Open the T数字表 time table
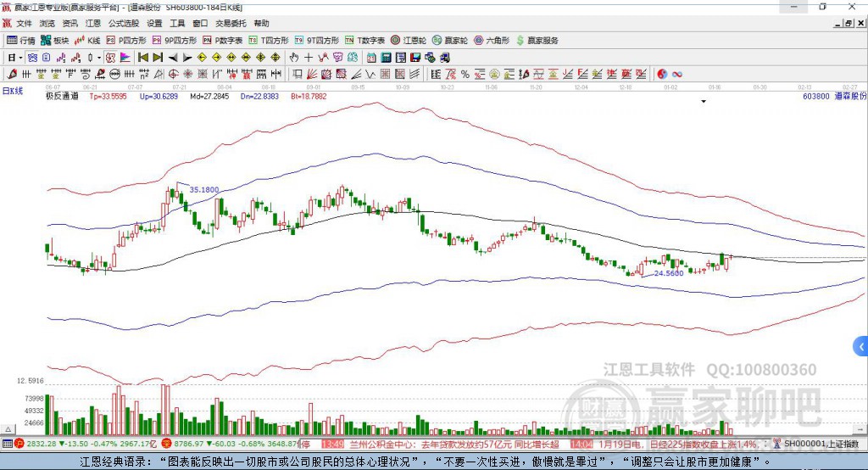The width and height of the screenshot is (868, 470). coord(364,41)
